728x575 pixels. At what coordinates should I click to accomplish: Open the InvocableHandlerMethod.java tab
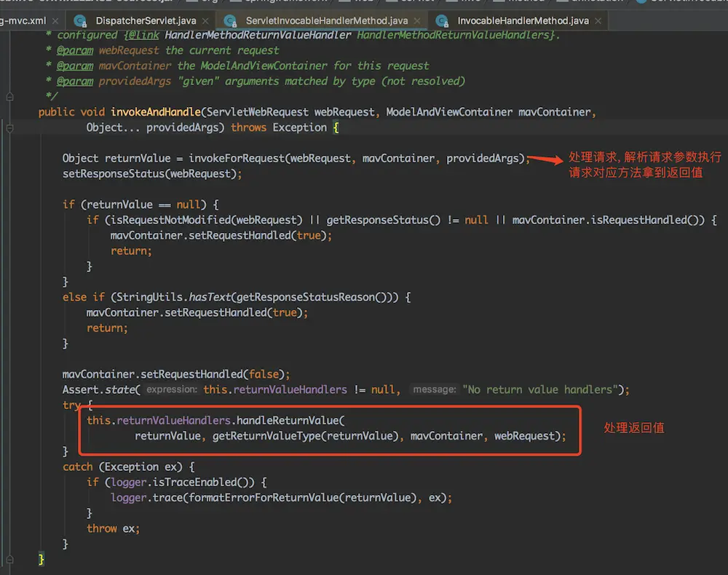coord(522,21)
